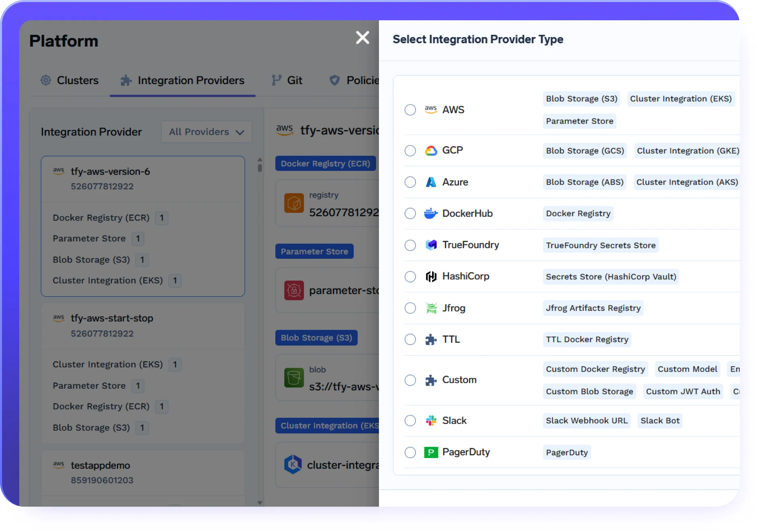Click the PagerDuty provider icon
This screenshot has width=760, height=532.
[x=431, y=452]
